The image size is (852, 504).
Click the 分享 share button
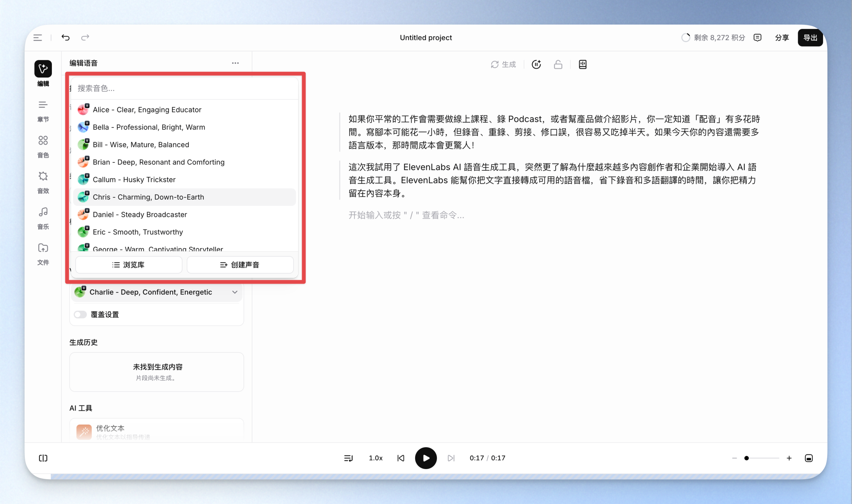click(x=782, y=38)
